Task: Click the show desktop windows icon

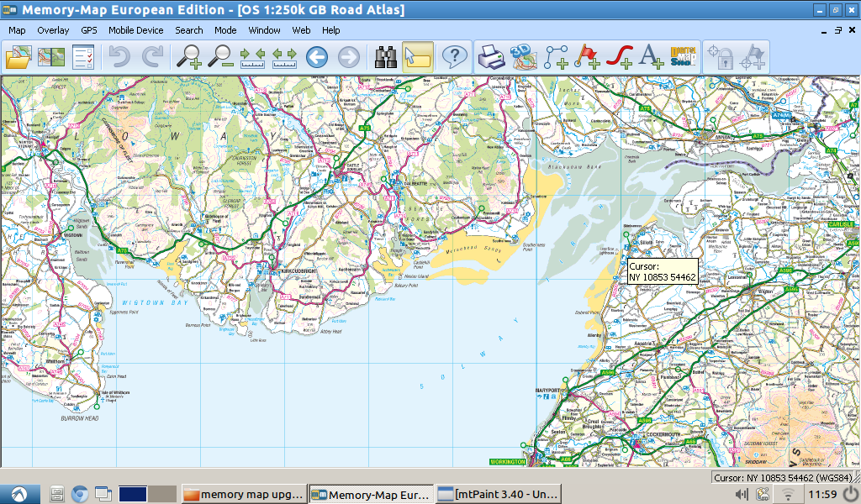Action: [x=103, y=494]
